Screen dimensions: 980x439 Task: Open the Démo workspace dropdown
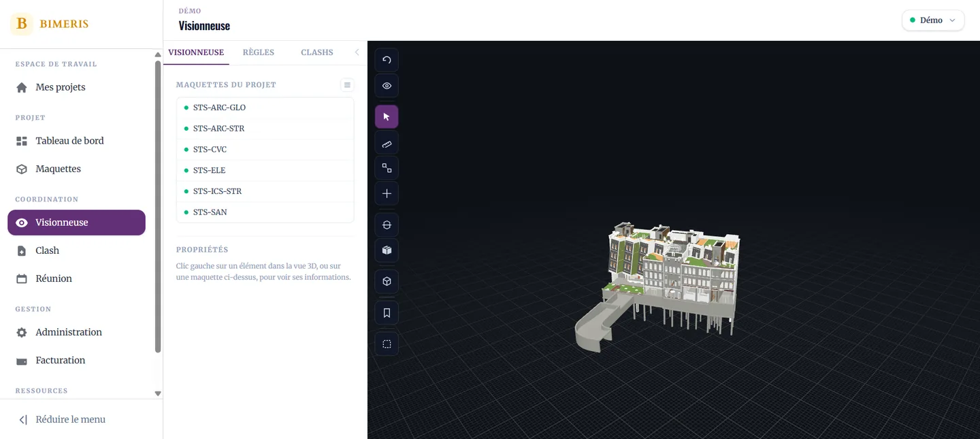(933, 20)
